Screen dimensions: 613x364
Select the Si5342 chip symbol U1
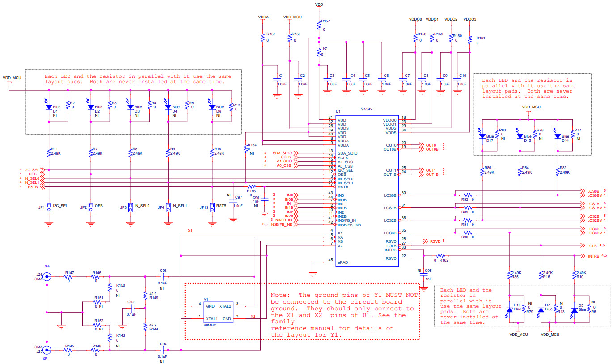[x=367, y=188]
